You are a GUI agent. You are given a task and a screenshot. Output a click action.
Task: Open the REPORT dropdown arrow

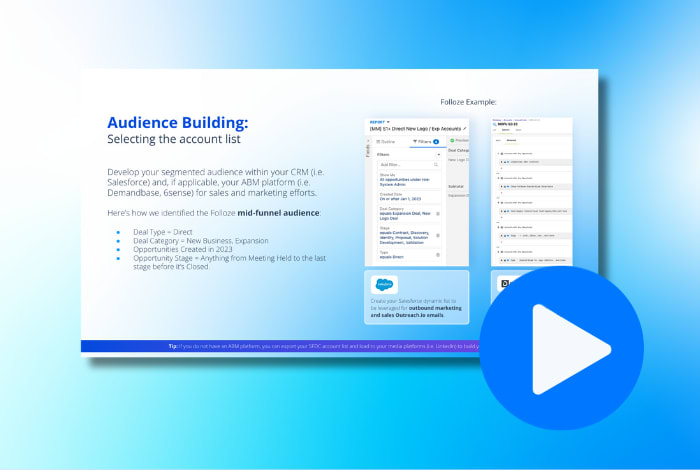point(389,122)
